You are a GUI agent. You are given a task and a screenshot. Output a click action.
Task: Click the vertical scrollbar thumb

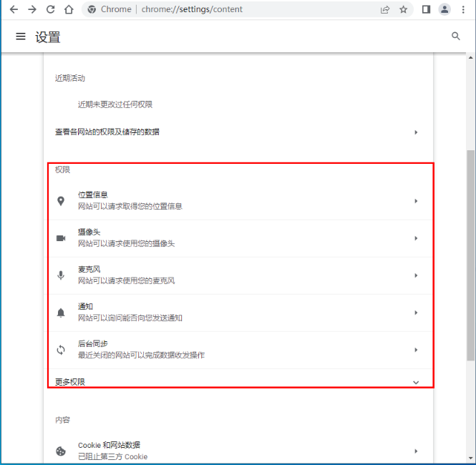[x=471, y=255]
